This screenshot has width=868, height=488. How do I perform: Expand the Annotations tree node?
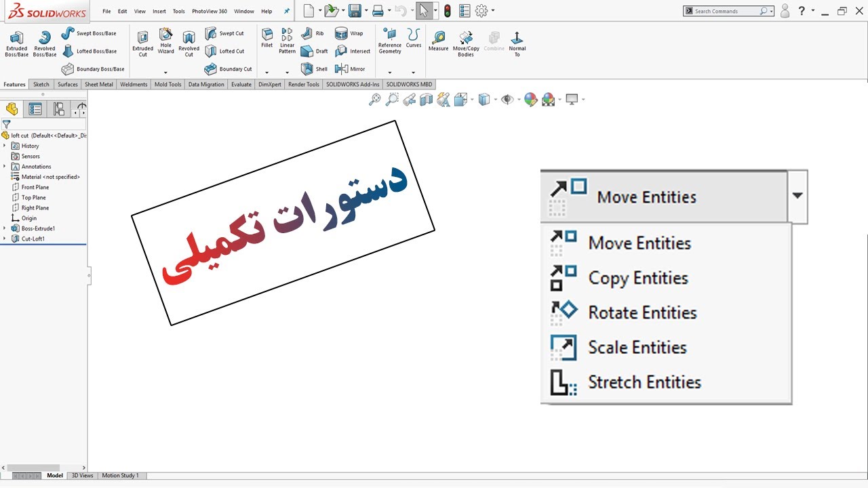(5, 166)
